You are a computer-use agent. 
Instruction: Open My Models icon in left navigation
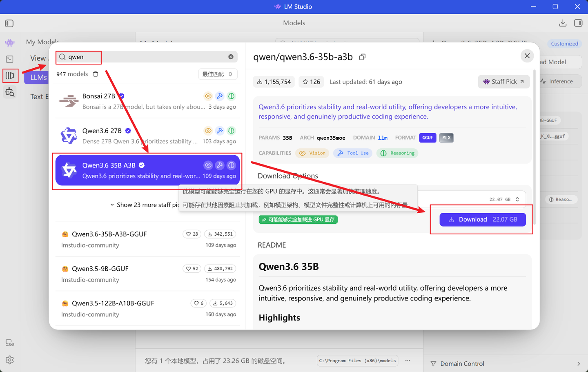point(10,76)
